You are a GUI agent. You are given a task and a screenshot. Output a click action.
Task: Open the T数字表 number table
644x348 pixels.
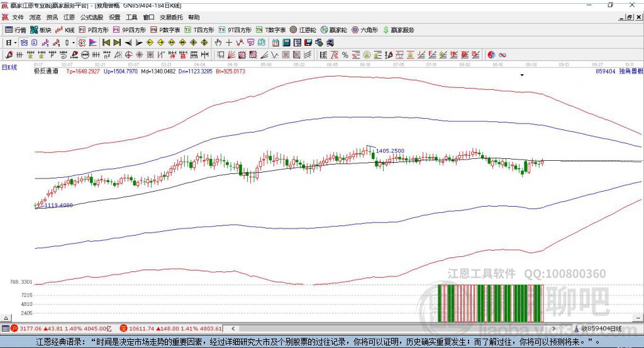pyautogui.click(x=270, y=30)
